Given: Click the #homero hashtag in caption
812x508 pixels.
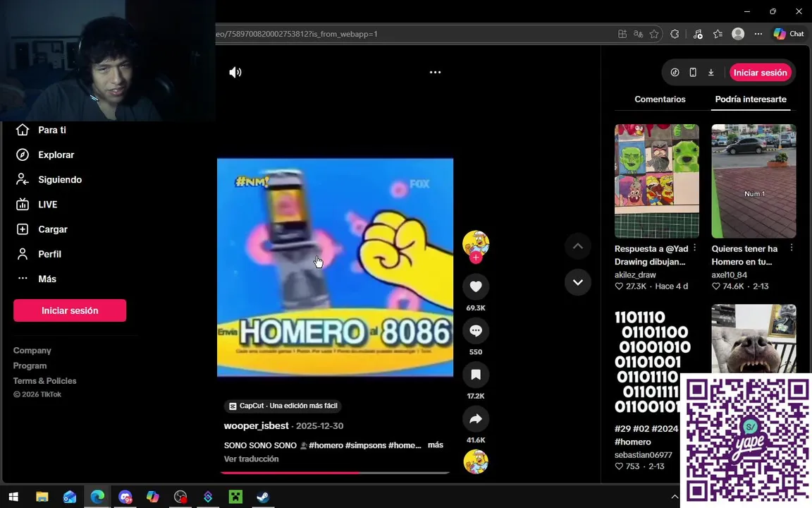Looking at the screenshot, I should [326, 445].
